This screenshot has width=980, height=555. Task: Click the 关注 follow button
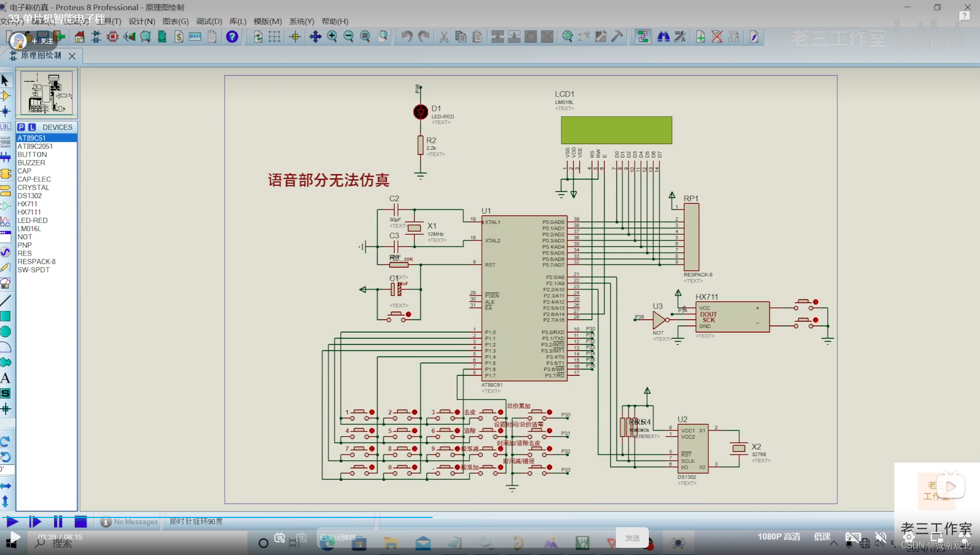pos(43,41)
